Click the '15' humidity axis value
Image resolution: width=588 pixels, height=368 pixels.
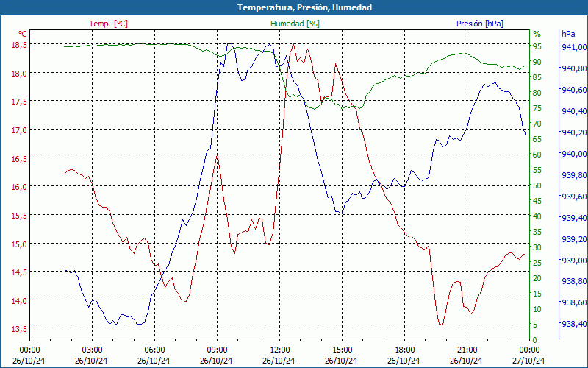pos(537,294)
